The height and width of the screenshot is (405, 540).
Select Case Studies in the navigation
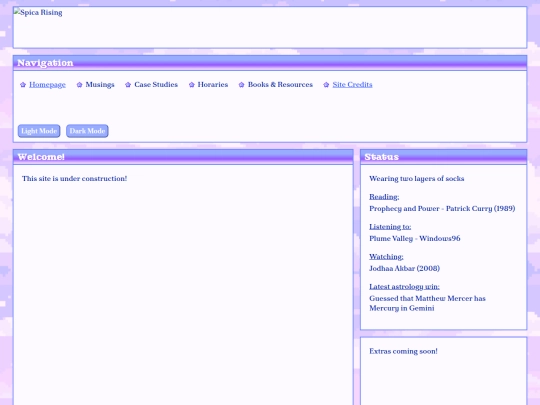156,85
